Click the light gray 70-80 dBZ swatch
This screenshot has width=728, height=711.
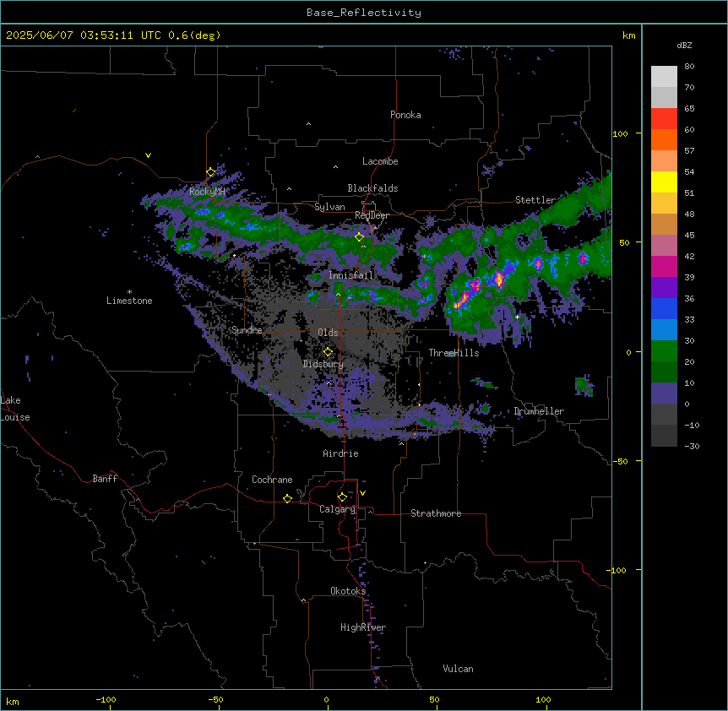(664, 77)
